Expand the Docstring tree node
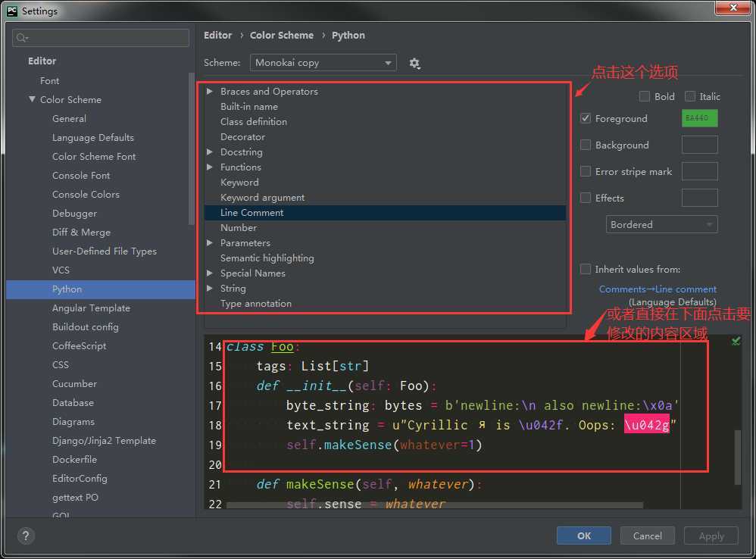Viewport: 756px width, 559px height. click(x=210, y=151)
